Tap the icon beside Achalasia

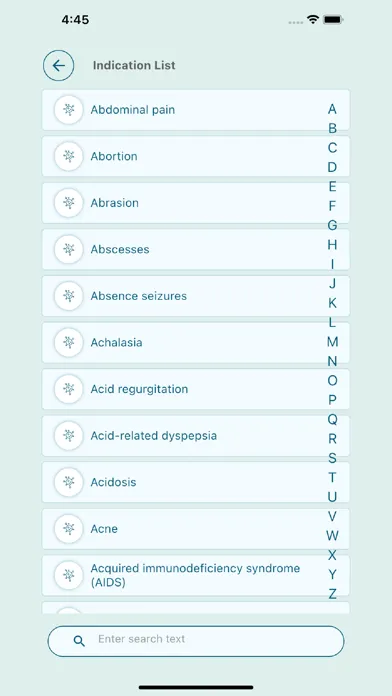click(x=68, y=343)
